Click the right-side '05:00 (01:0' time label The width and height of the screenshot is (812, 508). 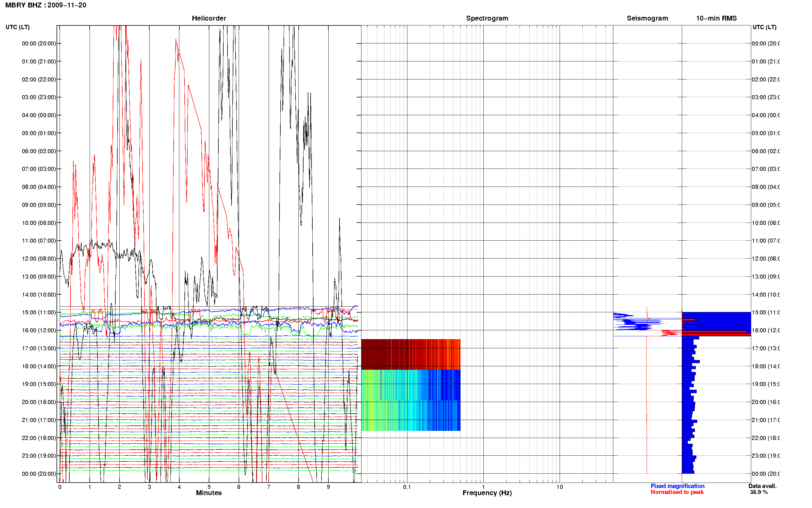click(765, 133)
